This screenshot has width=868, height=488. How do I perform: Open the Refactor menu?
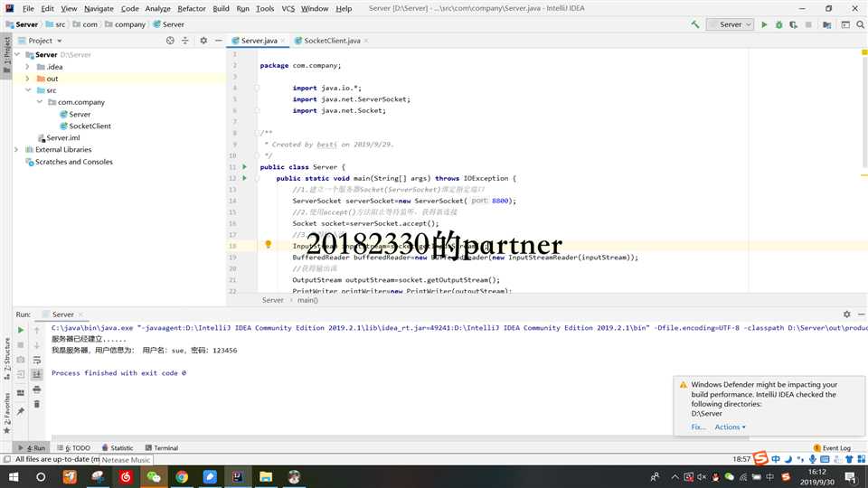coord(192,8)
